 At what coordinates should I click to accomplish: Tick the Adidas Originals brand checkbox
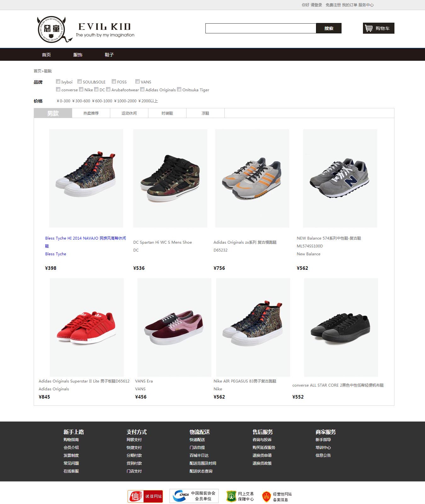(x=142, y=89)
